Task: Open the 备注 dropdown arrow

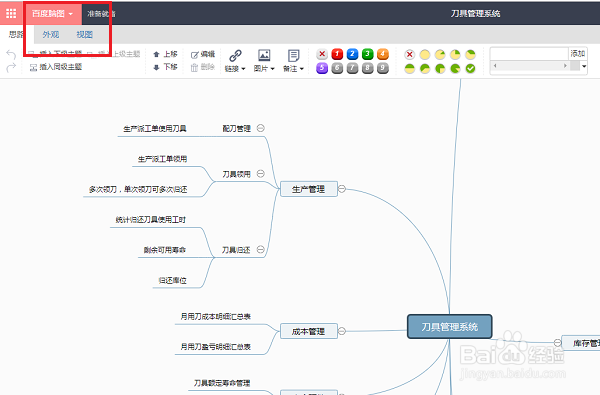Action: [302, 69]
